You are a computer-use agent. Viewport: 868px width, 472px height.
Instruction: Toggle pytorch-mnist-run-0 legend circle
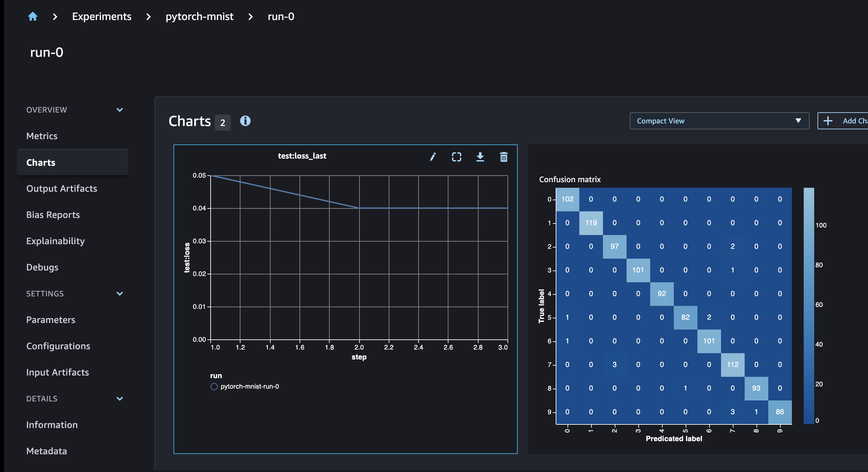pyautogui.click(x=214, y=386)
